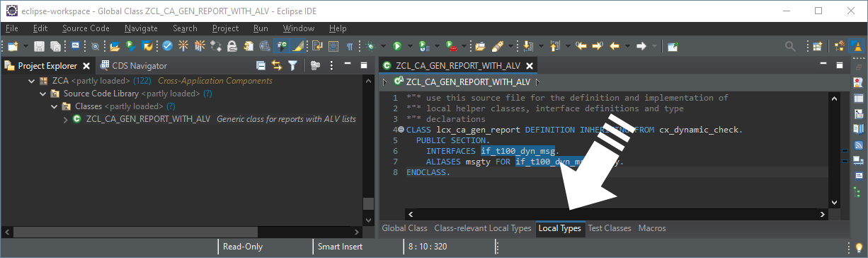868x258 pixels.
Task: Click Collapse All icon in Project Explorer
Action: pos(261,65)
